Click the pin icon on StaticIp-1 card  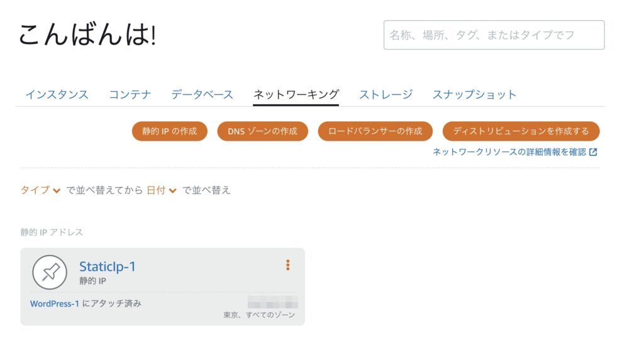pos(50,272)
